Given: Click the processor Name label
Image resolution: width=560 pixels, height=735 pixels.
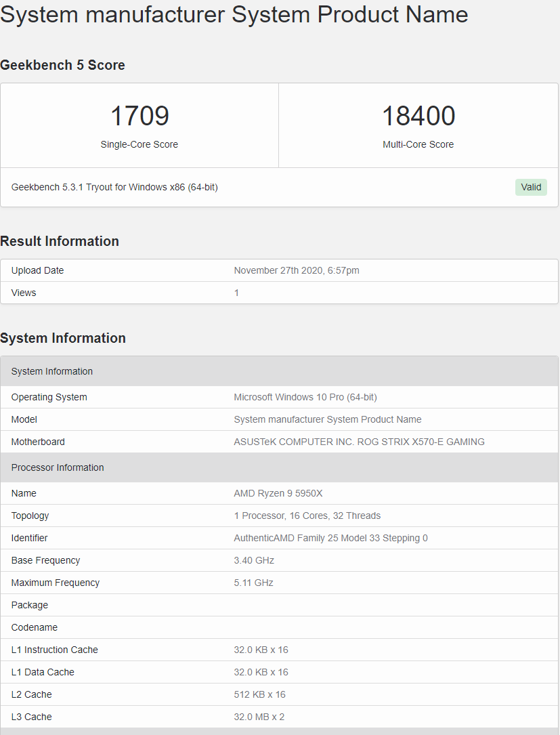Looking at the screenshot, I should pos(24,493).
